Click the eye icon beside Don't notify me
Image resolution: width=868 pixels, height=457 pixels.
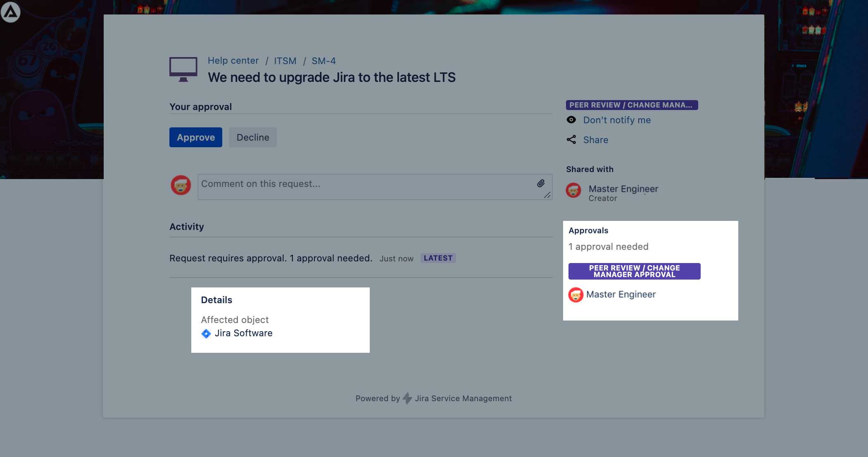click(571, 120)
